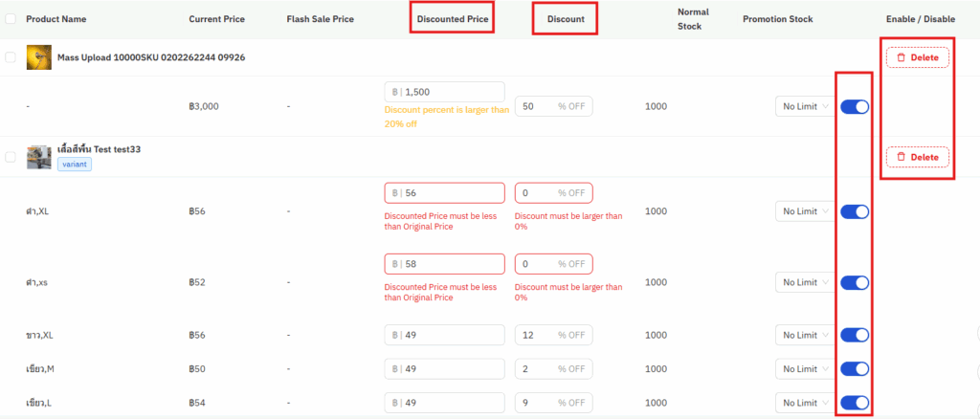Open the No Limit dropdown for ดำ,XL
The image size is (980, 419).
(804, 211)
